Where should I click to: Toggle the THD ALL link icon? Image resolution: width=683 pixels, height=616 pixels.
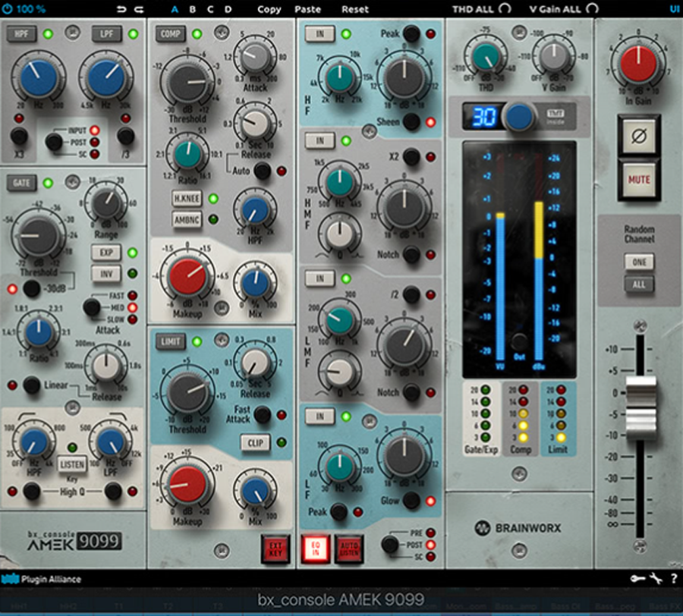505,8
